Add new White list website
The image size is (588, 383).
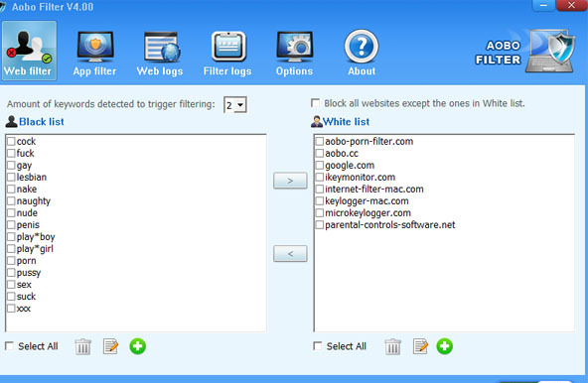[445, 346]
